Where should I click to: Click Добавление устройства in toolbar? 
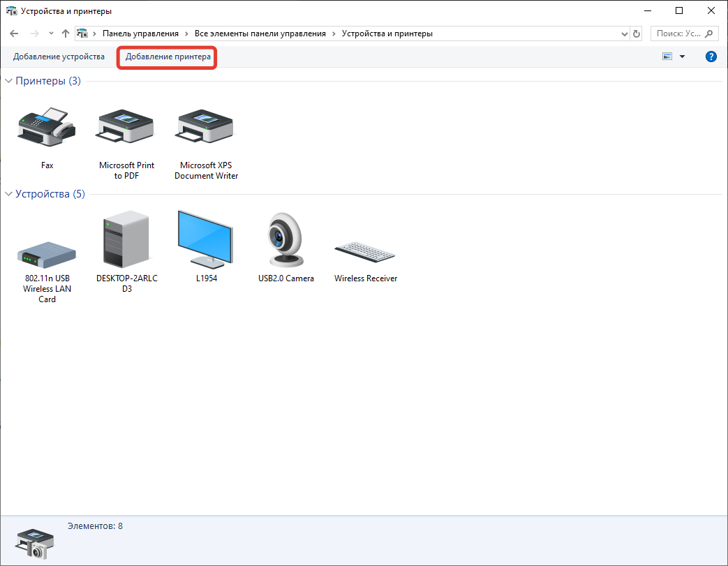(59, 57)
